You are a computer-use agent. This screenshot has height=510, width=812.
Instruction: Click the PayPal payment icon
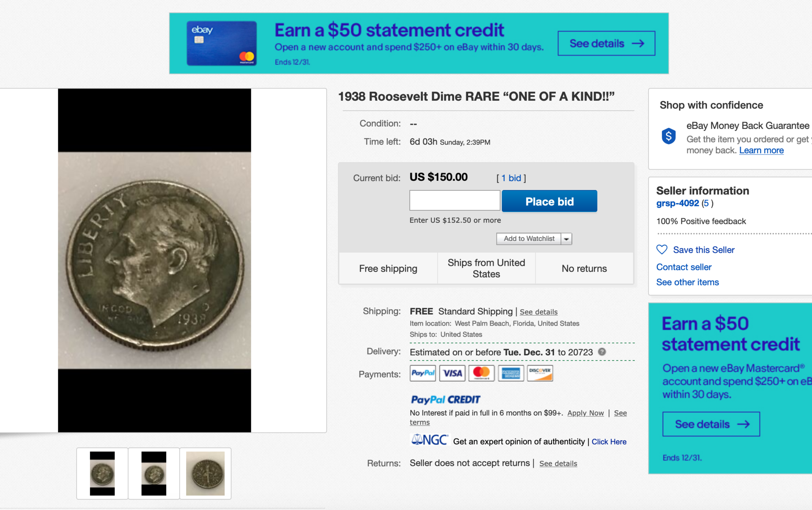point(422,373)
